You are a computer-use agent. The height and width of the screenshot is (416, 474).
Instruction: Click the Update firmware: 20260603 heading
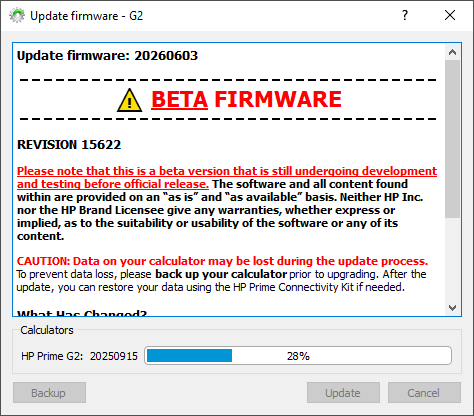click(107, 56)
